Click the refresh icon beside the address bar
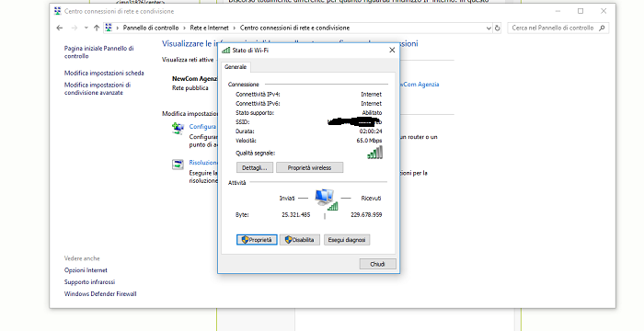The image size is (644, 331). pos(498,28)
